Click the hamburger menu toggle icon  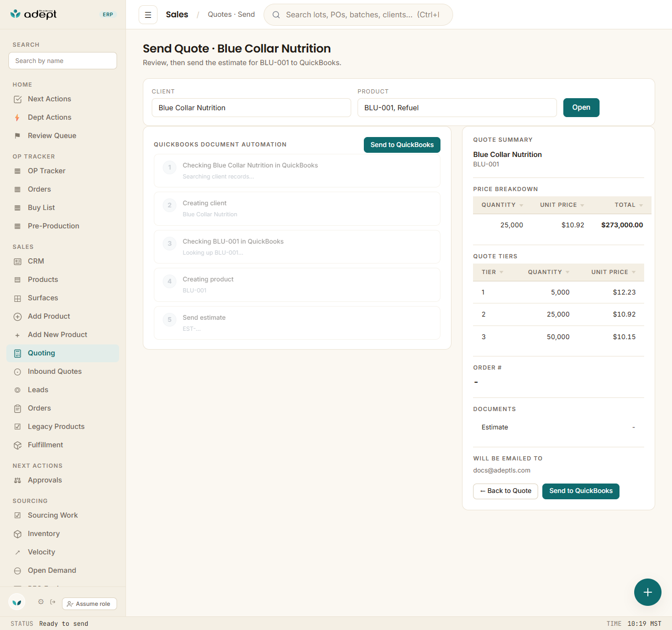pos(148,15)
